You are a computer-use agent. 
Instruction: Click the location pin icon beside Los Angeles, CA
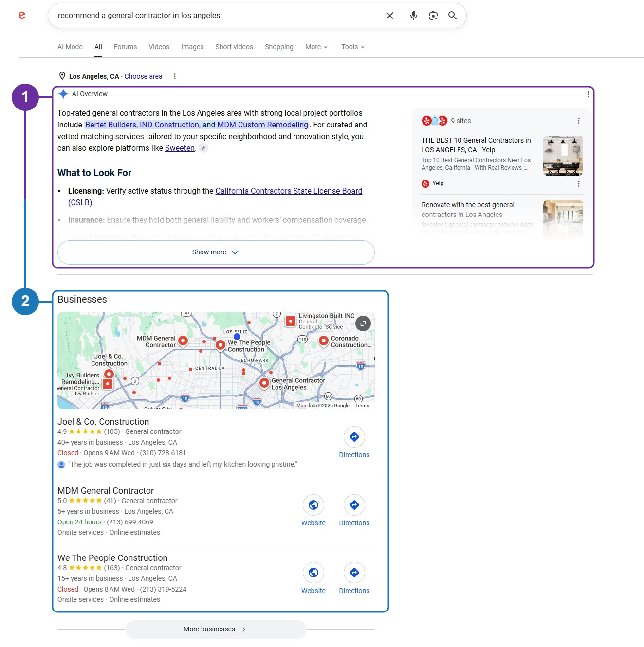[x=62, y=76]
